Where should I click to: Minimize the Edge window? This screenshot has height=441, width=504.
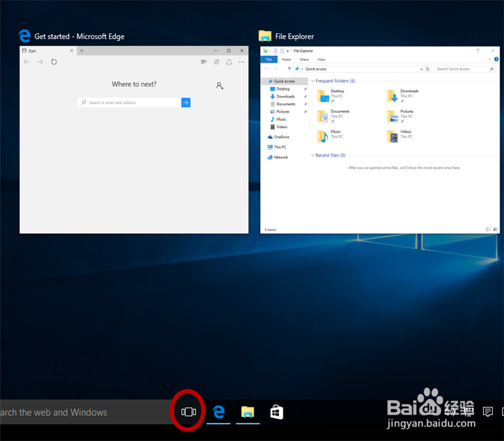click(x=215, y=50)
